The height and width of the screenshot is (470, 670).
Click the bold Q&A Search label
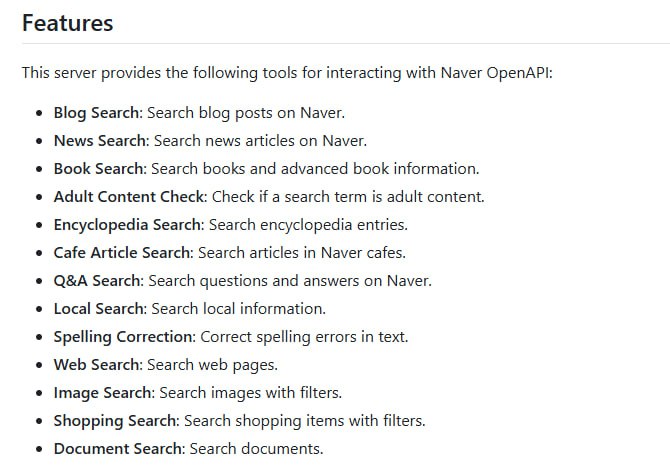click(x=98, y=280)
